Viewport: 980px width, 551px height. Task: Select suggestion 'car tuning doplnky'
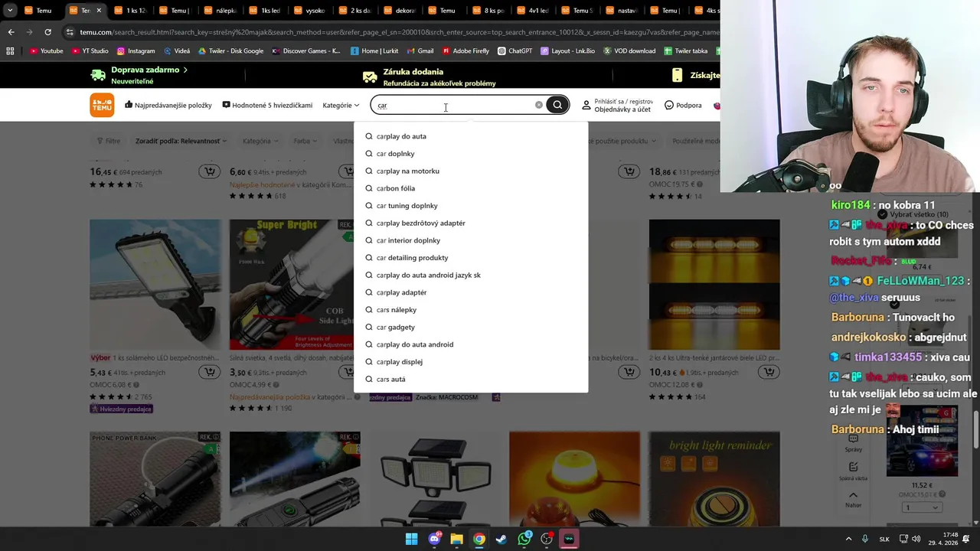[471, 206]
